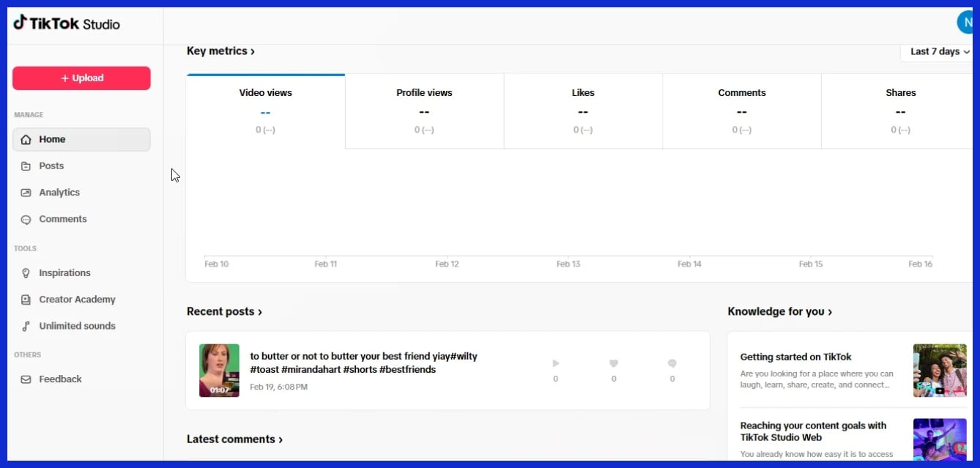Click the TikTok Studio logo
Viewport: 980px width, 468px height.
(x=66, y=23)
